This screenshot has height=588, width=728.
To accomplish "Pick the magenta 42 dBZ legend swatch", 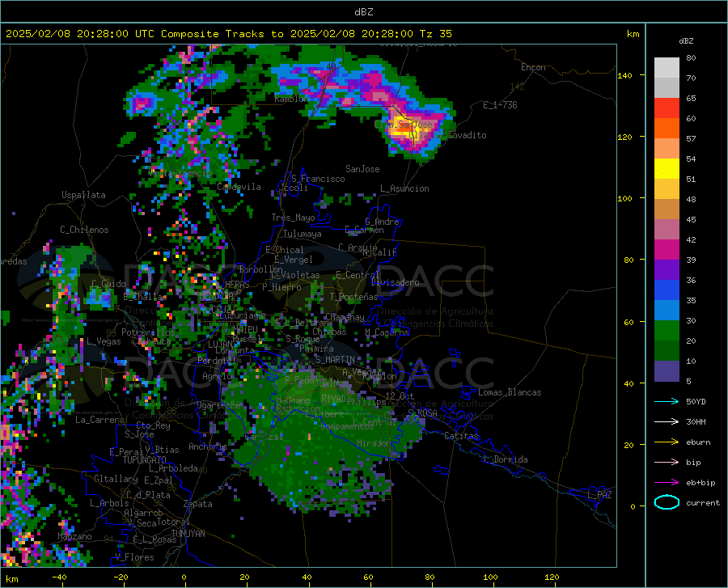I will point(667,249).
